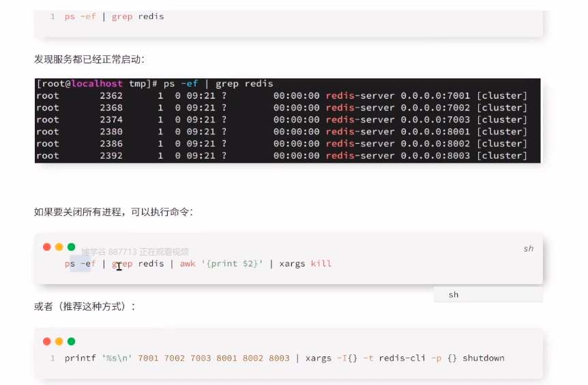The width and height of the screenshot is (588, 385).
Task: Click the awk '{print $2}' snippet
Action: coord(221,264)
